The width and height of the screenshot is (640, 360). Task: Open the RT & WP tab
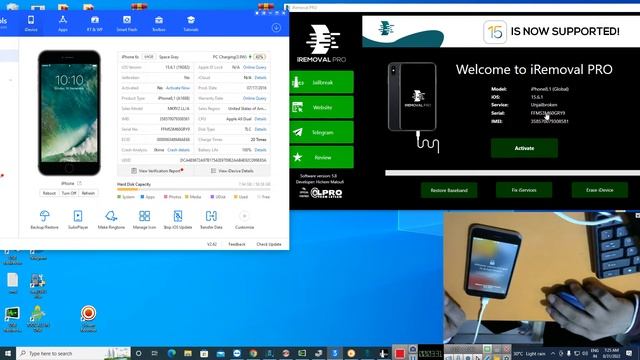pyautogui.click(x=95, y=24)
